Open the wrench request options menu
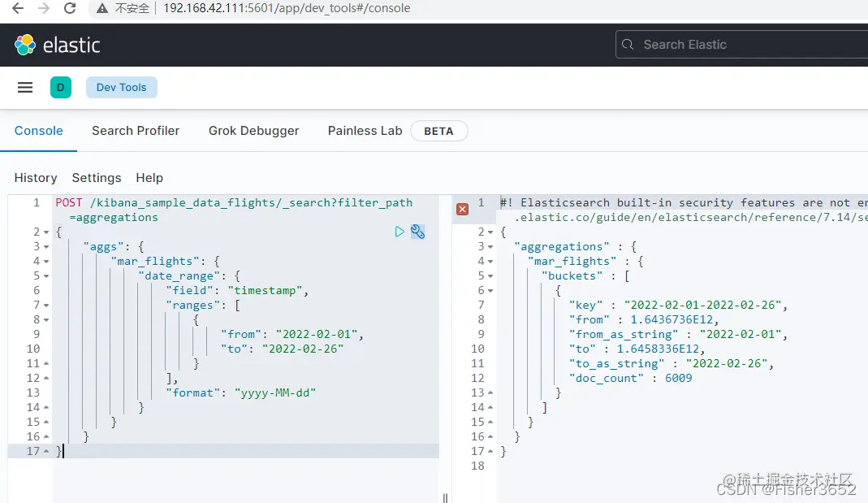Viewport: 868px width, 503px height. click(x=418, y=232)
